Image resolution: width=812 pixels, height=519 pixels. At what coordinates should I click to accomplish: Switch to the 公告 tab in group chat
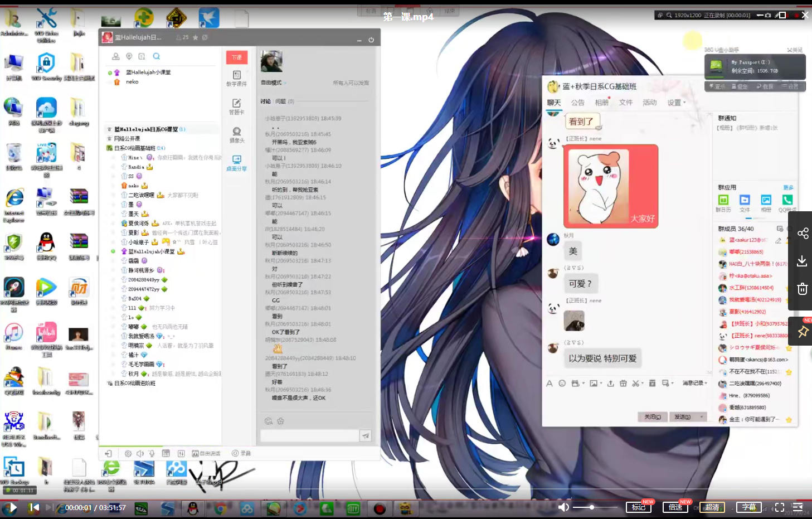(577, 103)
